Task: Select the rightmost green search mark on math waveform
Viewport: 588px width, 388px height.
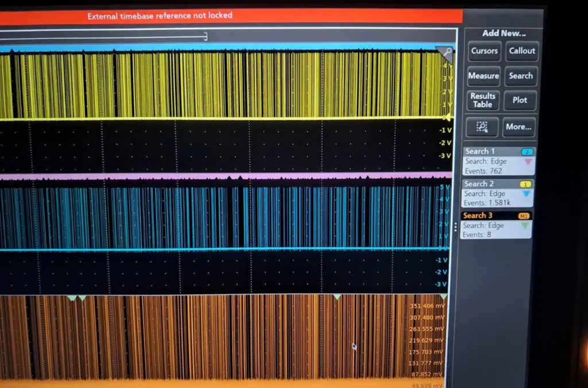Action: (x=443, y=297)
